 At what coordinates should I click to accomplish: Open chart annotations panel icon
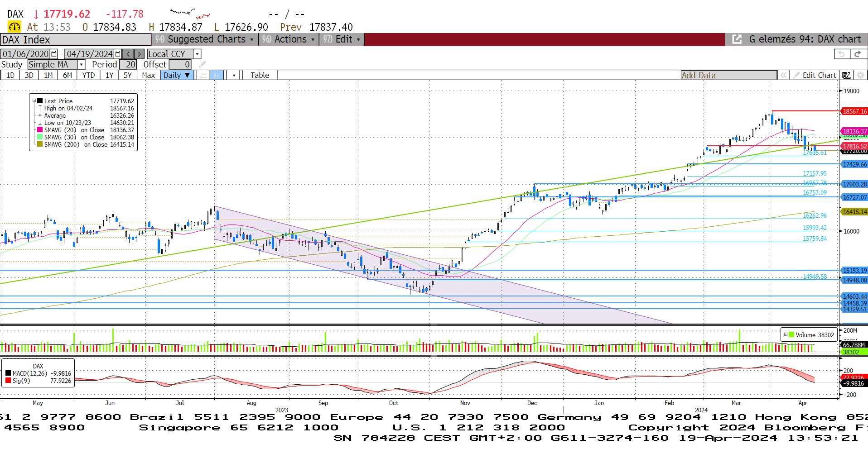[846, 75]
